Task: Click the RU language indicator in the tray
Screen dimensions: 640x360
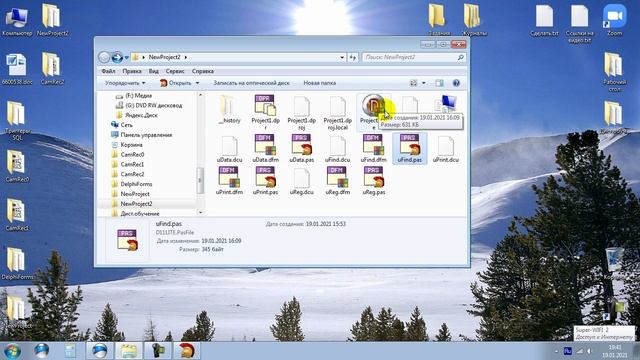Action: click(567, 351)
